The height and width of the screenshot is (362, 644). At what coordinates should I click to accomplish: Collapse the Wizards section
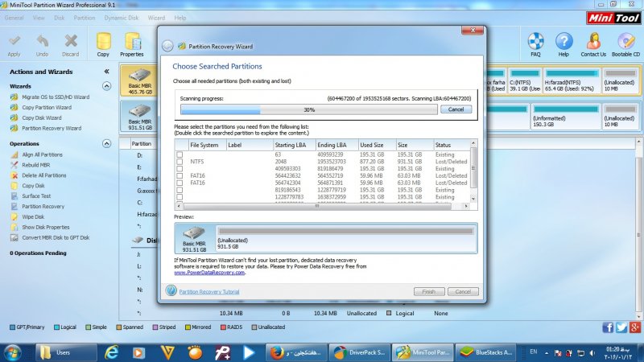pyautogui.click(x=107, y=86)
